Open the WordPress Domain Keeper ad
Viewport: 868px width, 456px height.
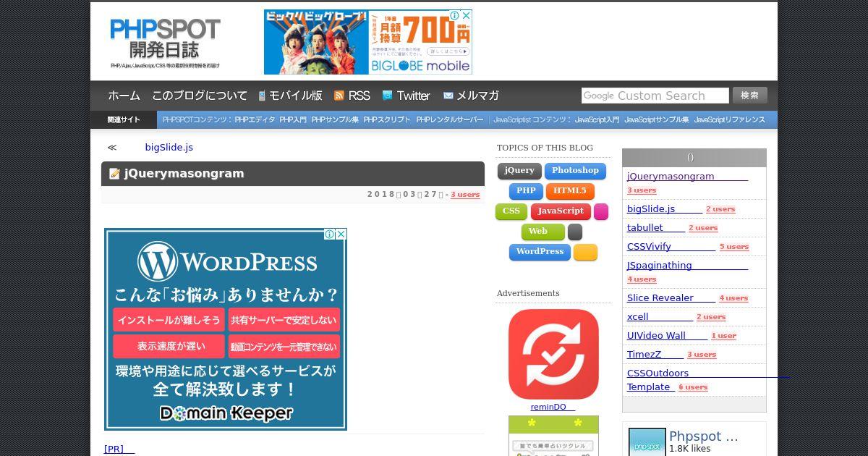click(x=226, y=329)
